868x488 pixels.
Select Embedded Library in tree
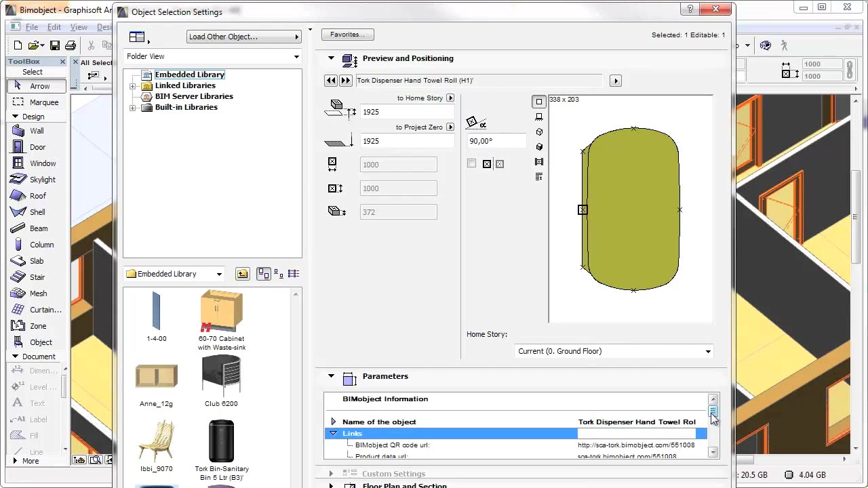point(189,75)
